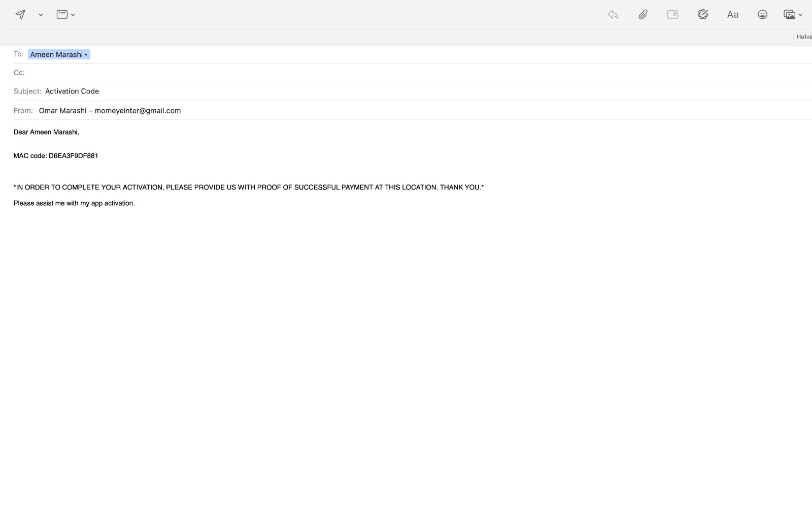Expand the chevron beside the header fields icon
Screen dimensions: 812x508
(x=73, y=15)
